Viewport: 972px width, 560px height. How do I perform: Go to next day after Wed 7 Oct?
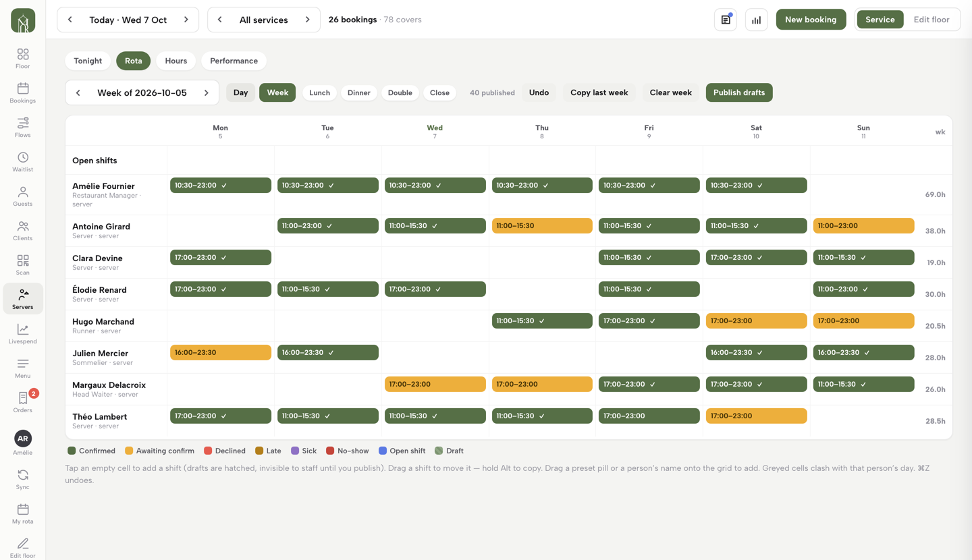[x=186, y=20]
